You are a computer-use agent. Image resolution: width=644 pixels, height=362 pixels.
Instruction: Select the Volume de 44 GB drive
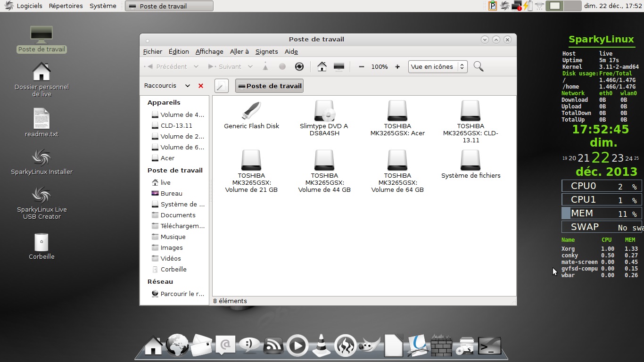coord(324,172)
